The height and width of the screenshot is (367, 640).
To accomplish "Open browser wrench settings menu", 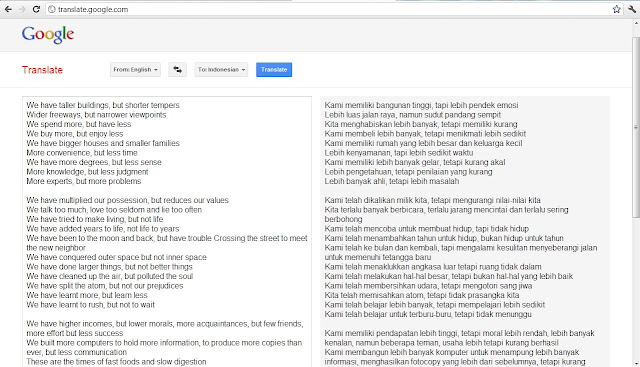I will point(632,9).
